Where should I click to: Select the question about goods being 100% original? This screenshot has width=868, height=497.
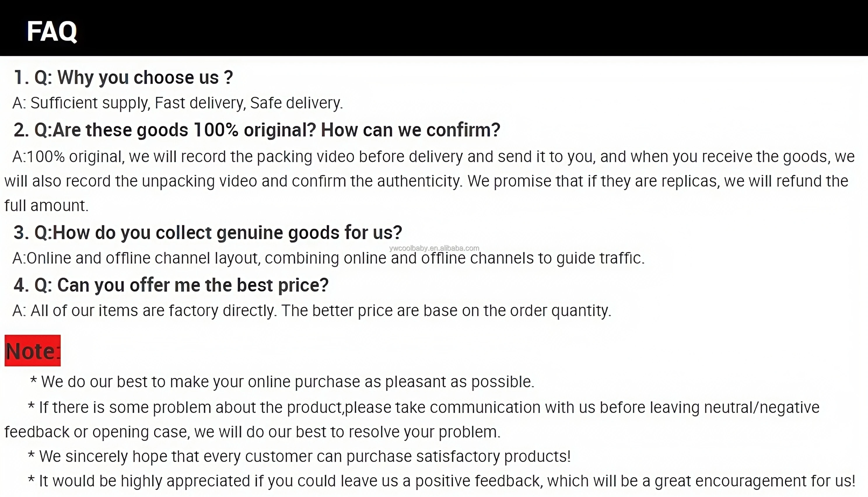click(257, 130)
